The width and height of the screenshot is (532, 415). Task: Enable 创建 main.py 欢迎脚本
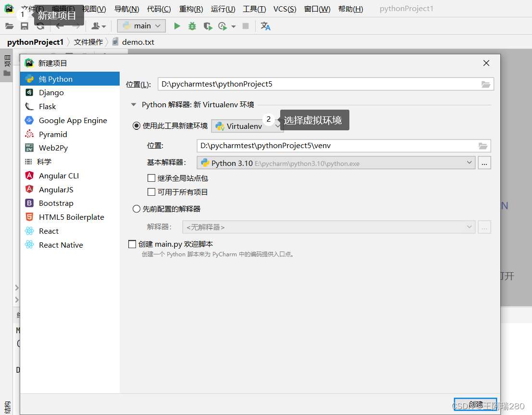point(132,244)
